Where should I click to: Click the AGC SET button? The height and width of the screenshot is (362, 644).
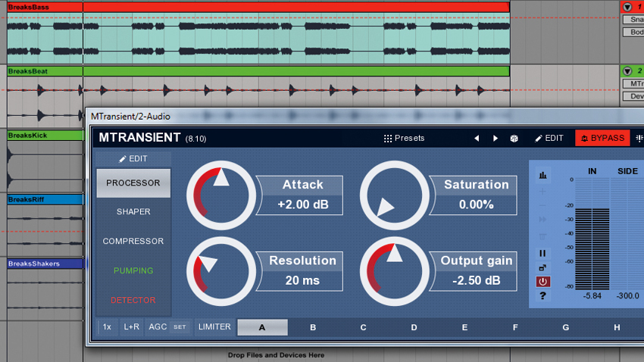tap(180, 327)
